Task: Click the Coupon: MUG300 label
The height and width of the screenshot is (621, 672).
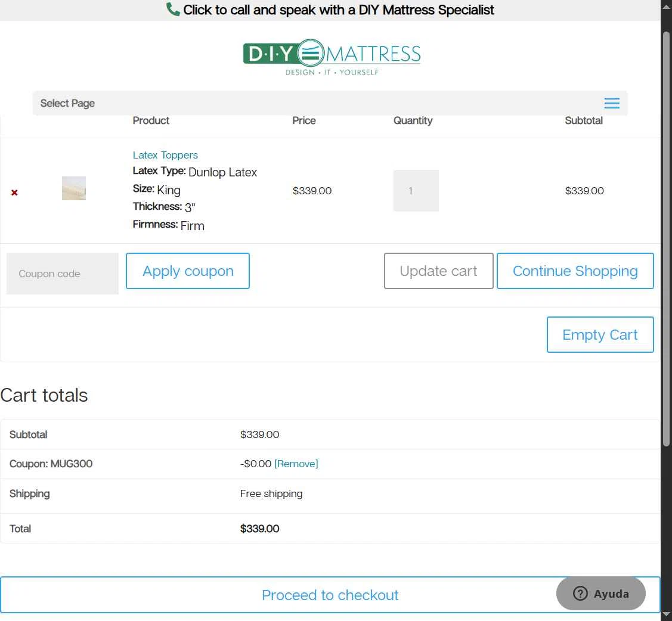Action: pyautogui.click(x=51, y=464)
